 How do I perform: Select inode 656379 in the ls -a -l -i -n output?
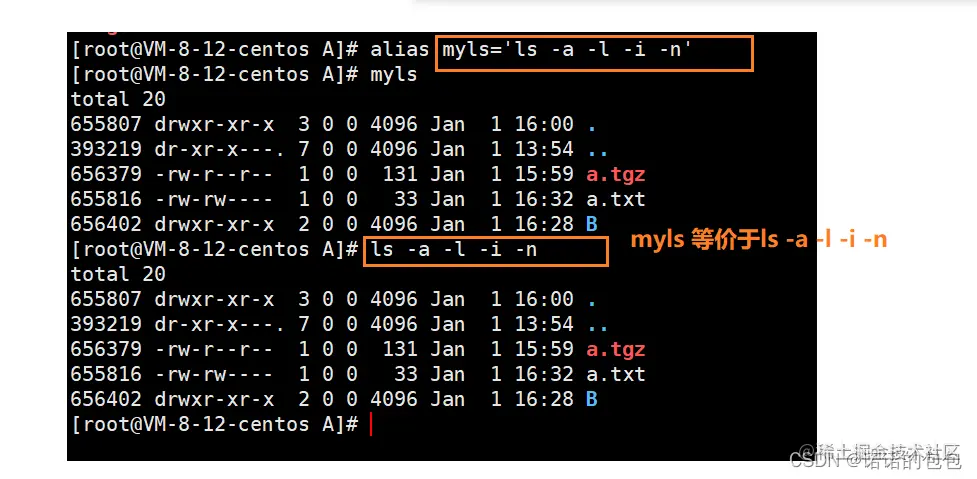coord(106,349)
